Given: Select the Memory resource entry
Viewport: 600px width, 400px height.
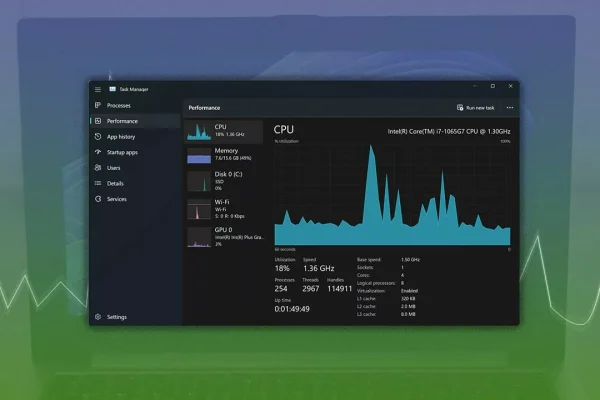Looking at the screenshot, I should (223, 155).
